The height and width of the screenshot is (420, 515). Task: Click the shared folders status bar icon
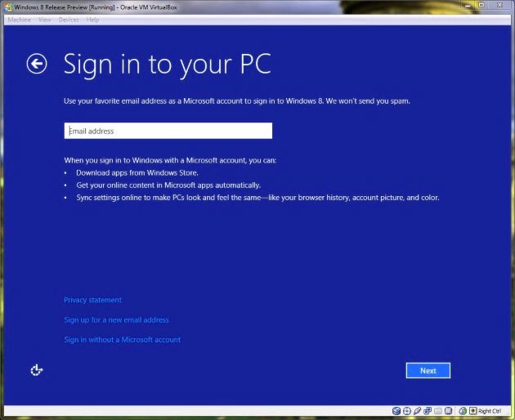coord(438,411)
